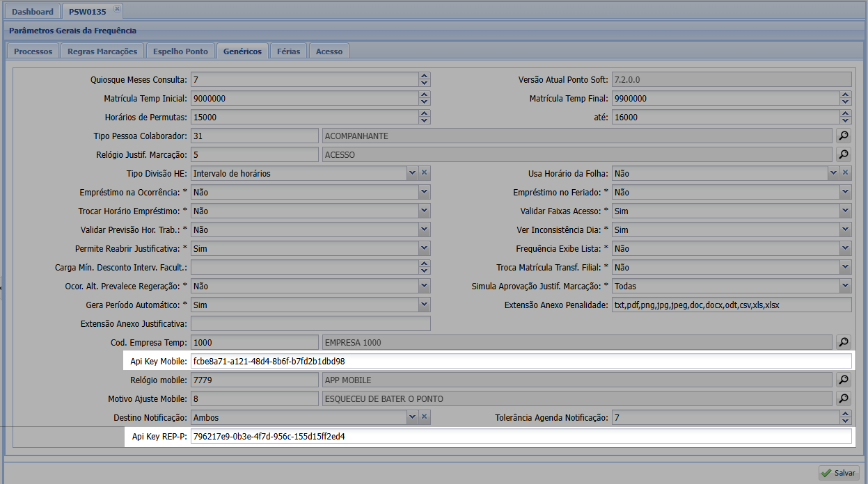Click the Cod. Empresa Temp code field
Screen dimensions: 868x484
tap(255, 342)
